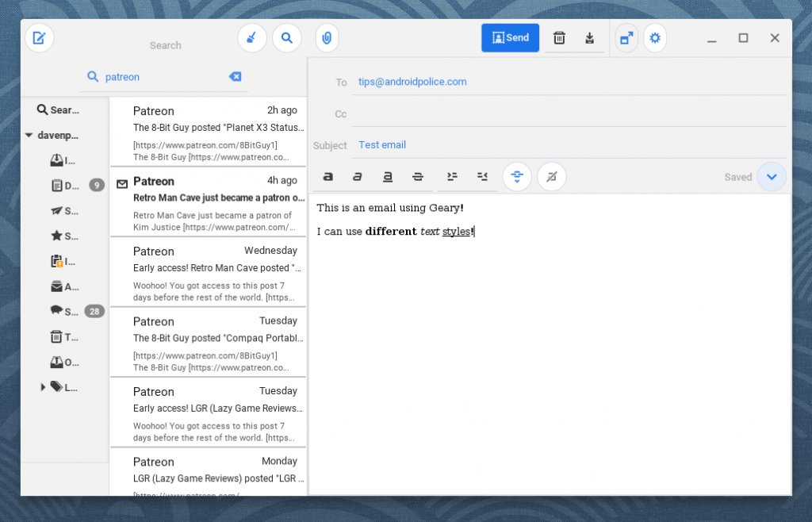This screenshot has width=812, height=522.
Task: Compose a new message
Action: 40,38
